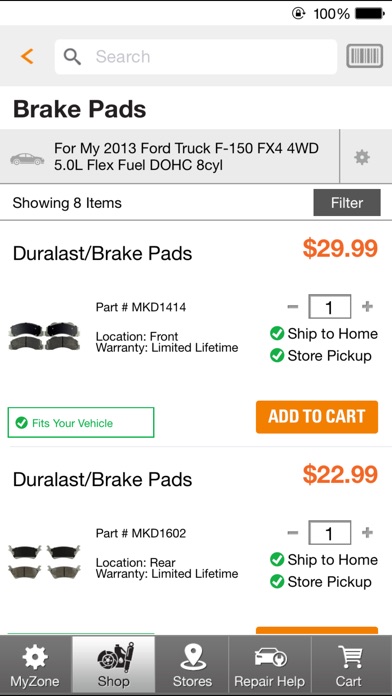Click the Filter button
This screenshot has height=696, width=392.
point(347,202)
